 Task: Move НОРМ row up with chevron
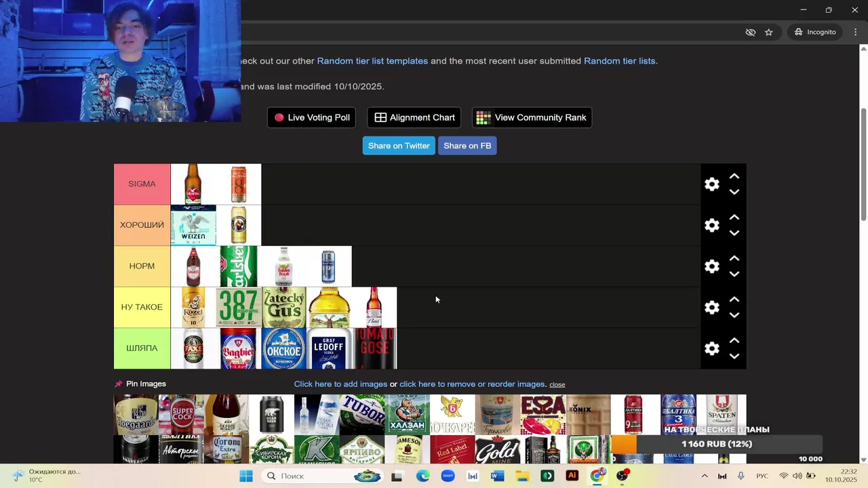click(734, 259)
